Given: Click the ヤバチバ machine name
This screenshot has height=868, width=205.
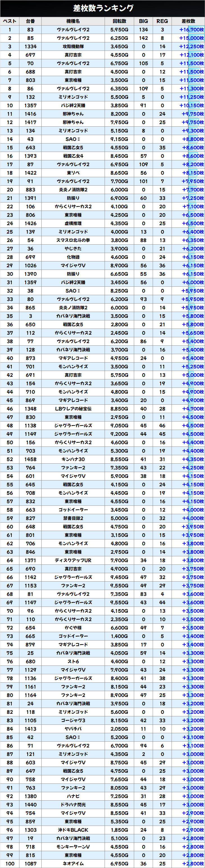Looking at the screenshot, I should pyautogui.click(x=73, y=729).
